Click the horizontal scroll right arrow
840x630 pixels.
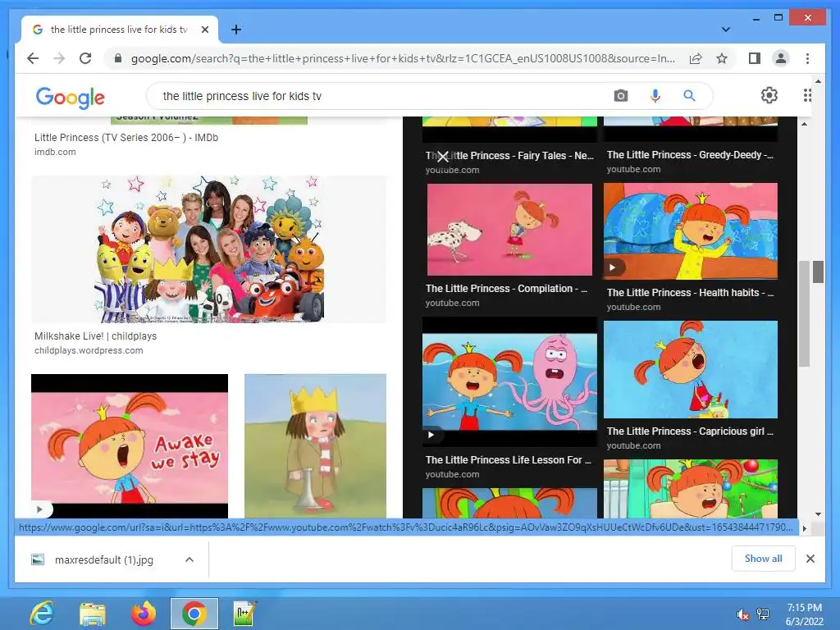[804, 528]
